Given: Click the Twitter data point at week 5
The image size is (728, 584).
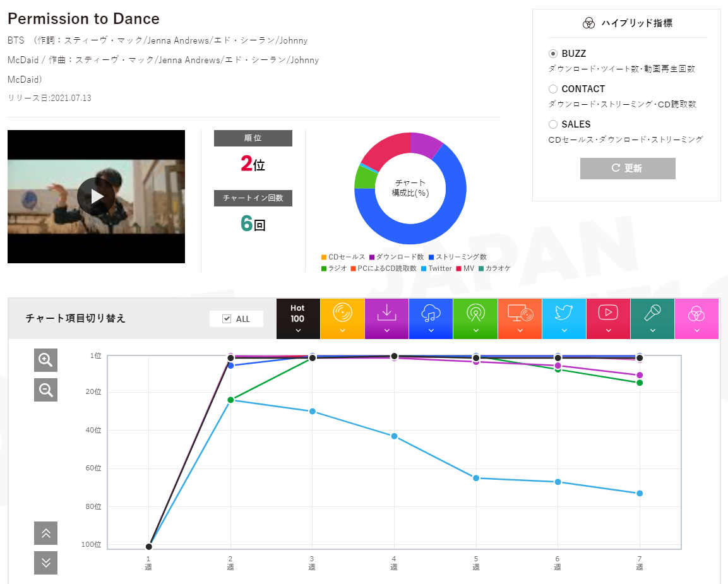Looking at the screenshot, I should (x=476, y=478).
